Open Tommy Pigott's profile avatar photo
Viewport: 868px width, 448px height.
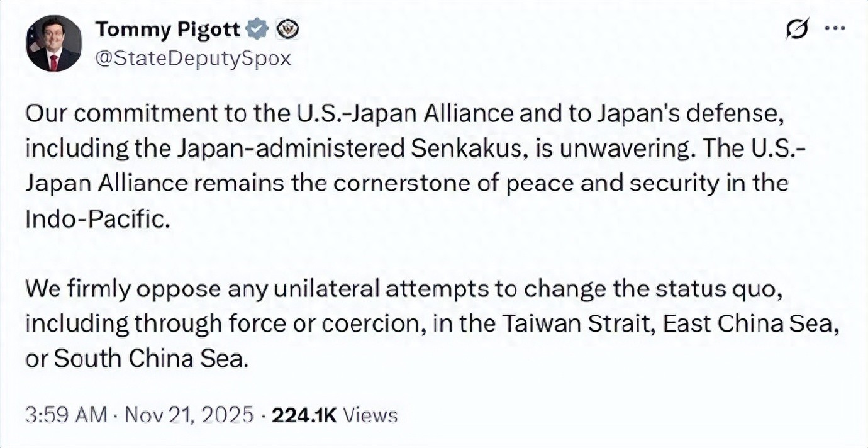point(53,43)
